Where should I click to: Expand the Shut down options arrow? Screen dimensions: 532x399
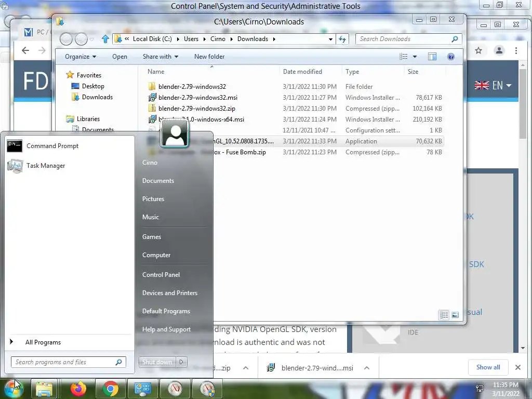[181, 362]
